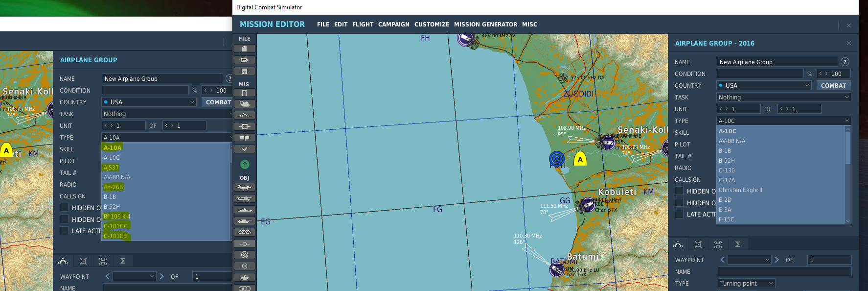Open triggered actions tab in 2016 panel
Screen dimensions: 868x291
(x=718, y=244)
